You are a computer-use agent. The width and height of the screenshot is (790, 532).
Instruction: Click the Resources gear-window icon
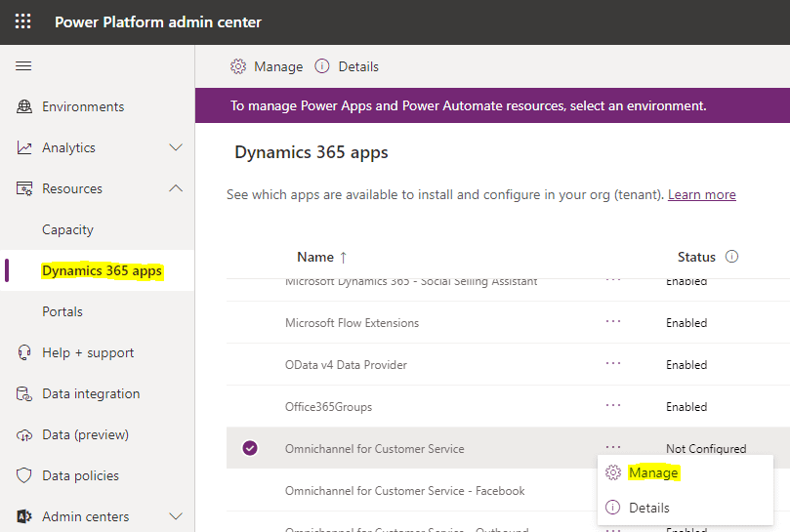(24, 188)
